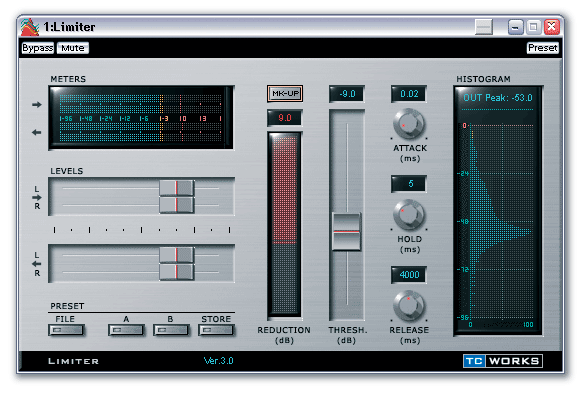The width and height of the screenshot is (586, 394).
Task: Click the release time value field 4000
Action: (409, 275)
